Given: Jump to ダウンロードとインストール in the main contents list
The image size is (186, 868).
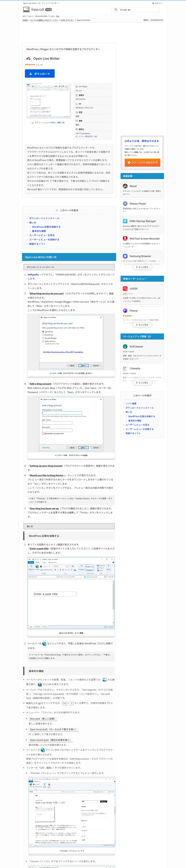Looking at the screenshot, I should [44, 218].
